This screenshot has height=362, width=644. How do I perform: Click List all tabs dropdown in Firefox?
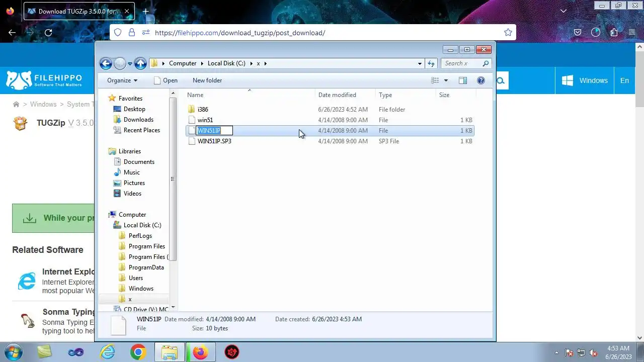pos(563,11)
